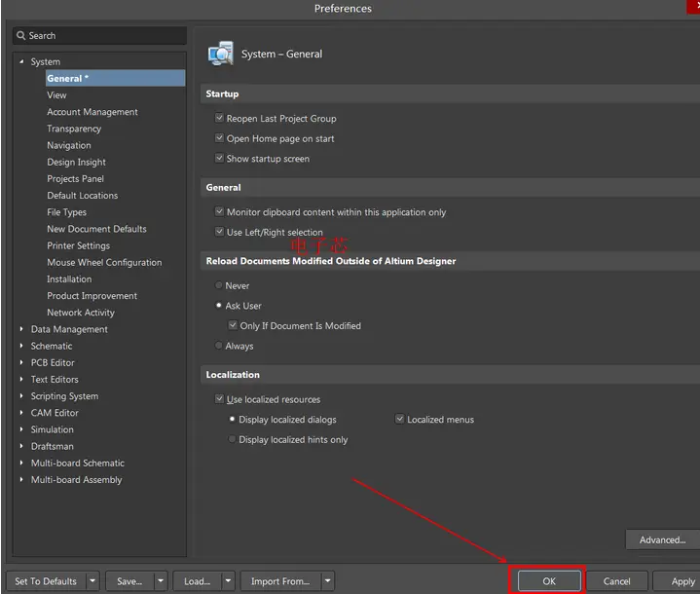Open the Navigation preferences page
This screenshot has height=594, width=700.
click(x=69, y=145)
